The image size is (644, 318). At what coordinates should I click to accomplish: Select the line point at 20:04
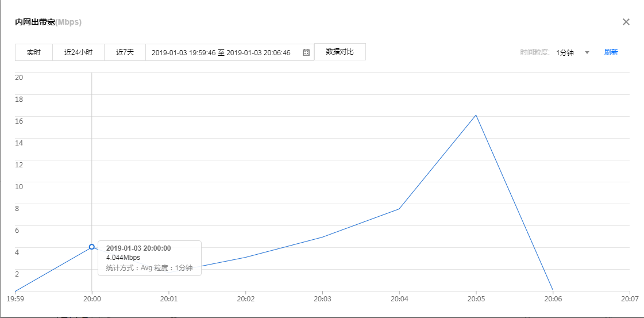(x=399, y=209)
